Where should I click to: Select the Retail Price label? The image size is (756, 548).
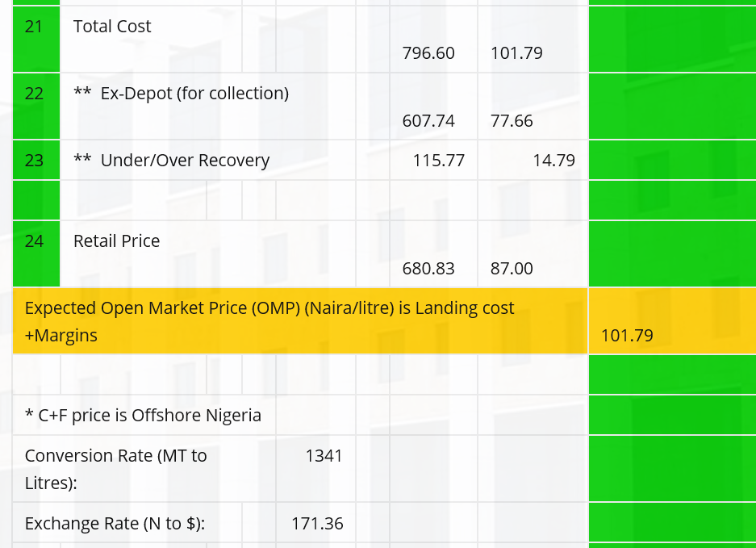point(117,241)
